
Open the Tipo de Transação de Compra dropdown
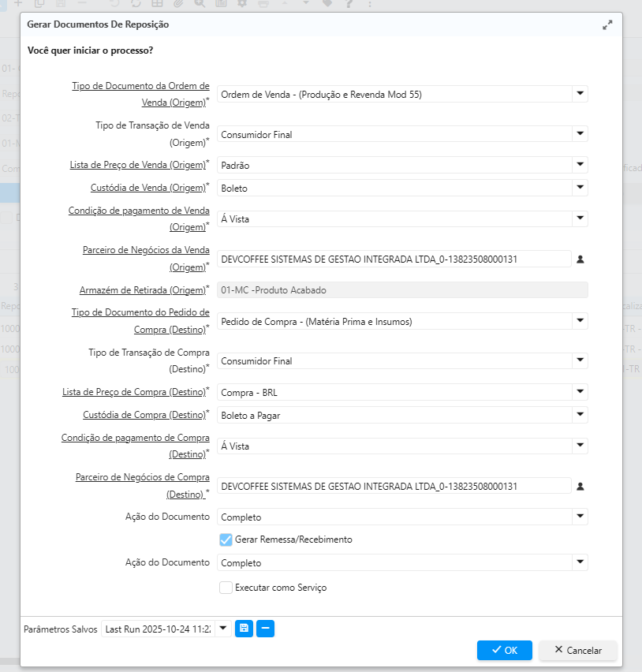(x=580, y=360)
